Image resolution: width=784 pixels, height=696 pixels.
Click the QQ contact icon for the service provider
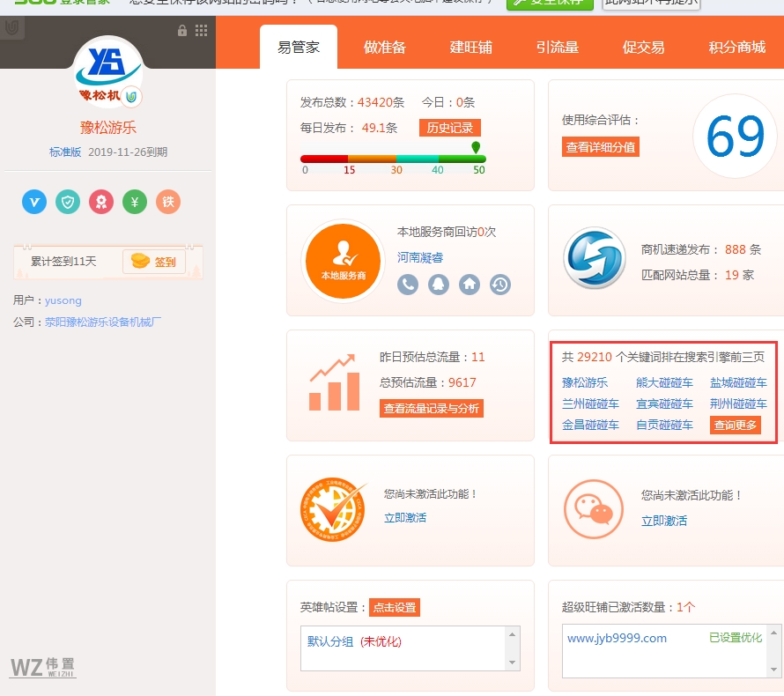coord(439,285)
